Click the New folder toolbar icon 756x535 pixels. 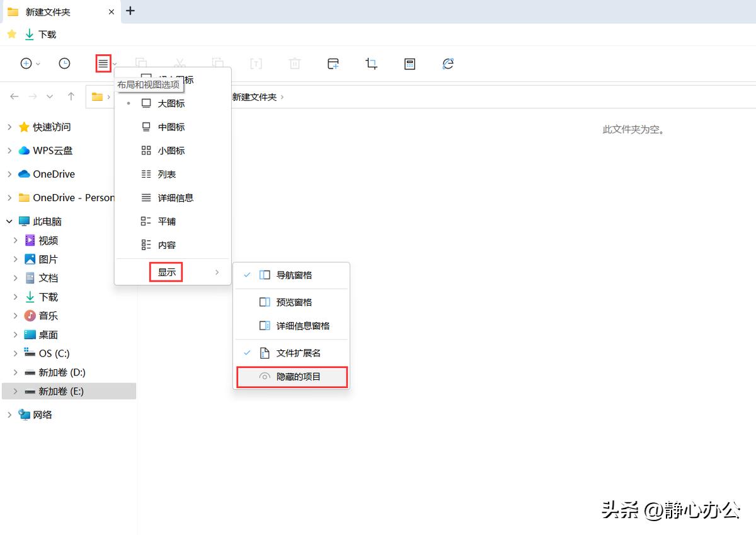[333, 64]
